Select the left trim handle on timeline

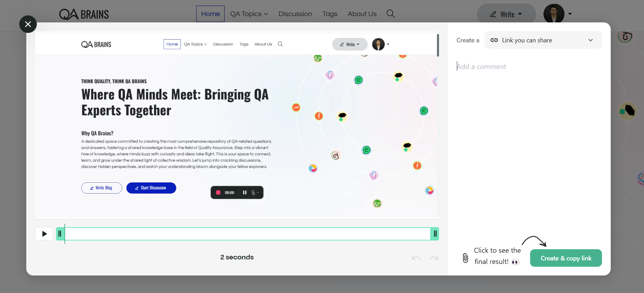(x=60, y=234)
